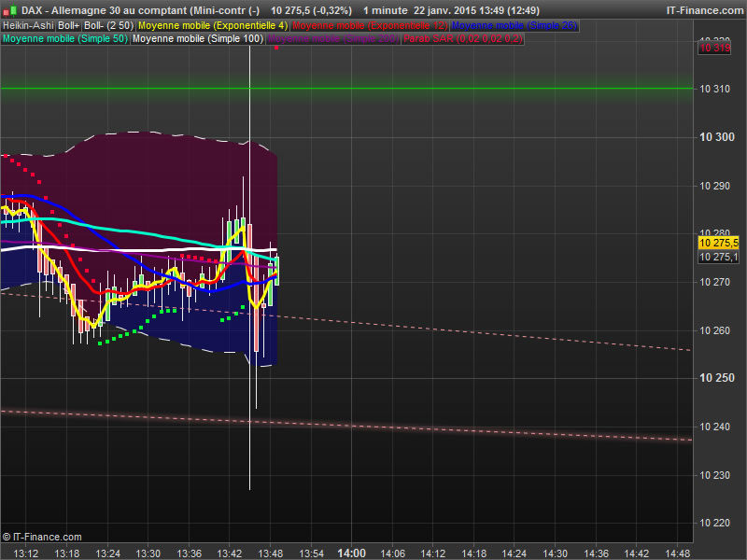Image resolution: width=747 pixels, height=560 pixels.
Task: Select the white Simple 100 moving average label
Action: [198, 38]
